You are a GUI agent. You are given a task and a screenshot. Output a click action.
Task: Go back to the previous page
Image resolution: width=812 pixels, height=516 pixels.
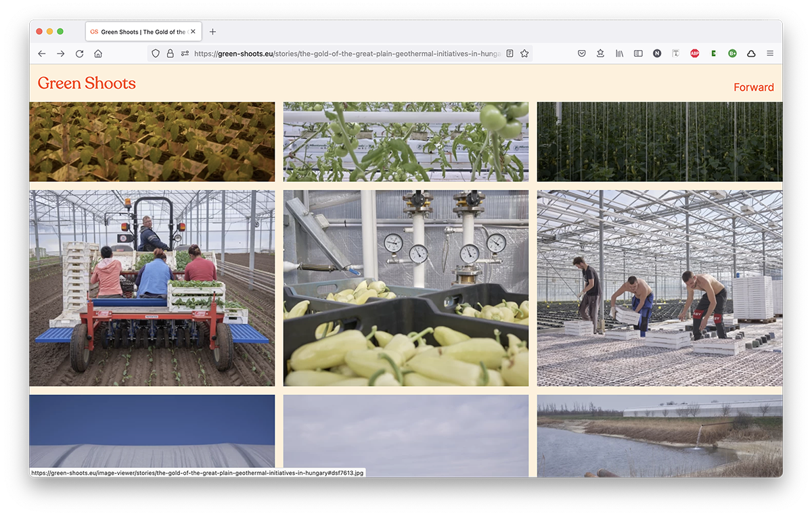[x=42, y=53]
